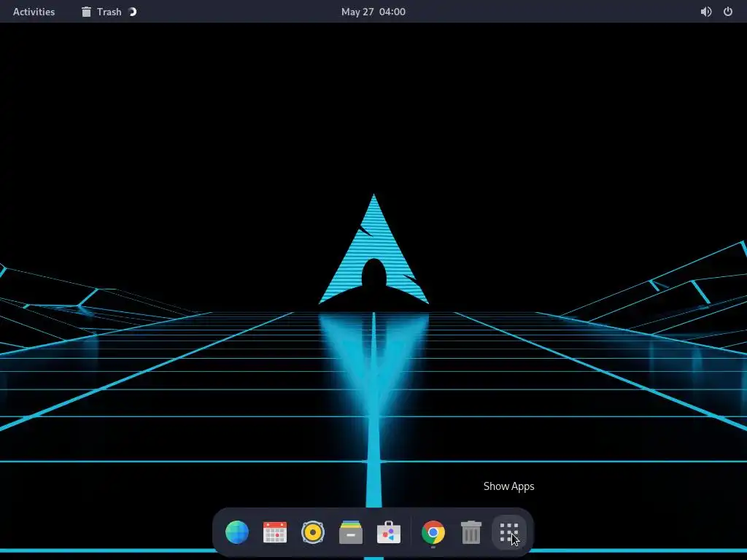The width and height of the screenshot is (747, 560).
Task: Launch Google Chrome from dock
Action: (x=433, y=532)
